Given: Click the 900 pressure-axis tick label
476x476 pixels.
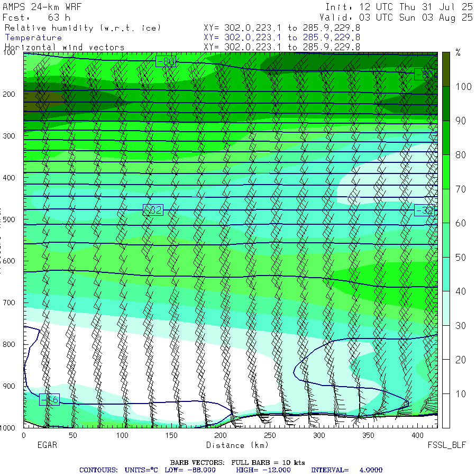Looking at the screenshot, I should 9,386.
